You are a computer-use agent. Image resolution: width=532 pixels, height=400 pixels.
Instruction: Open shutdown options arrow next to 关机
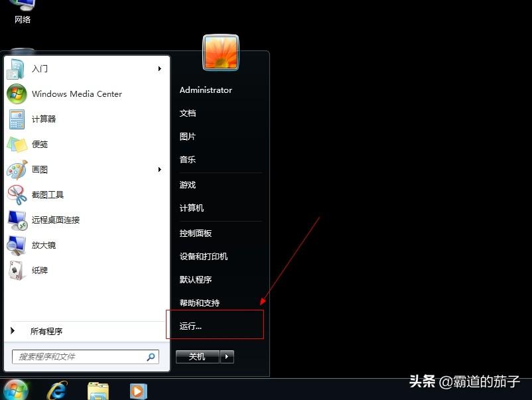tap(228, 357)
